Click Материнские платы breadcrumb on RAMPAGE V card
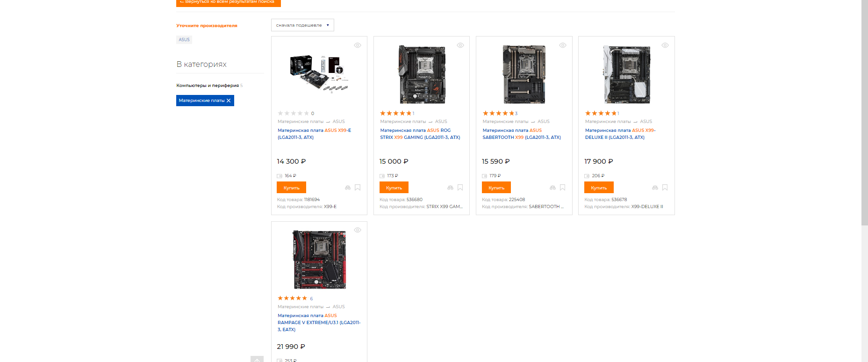This screenshot has height=362, width=868. pos(301,307)
